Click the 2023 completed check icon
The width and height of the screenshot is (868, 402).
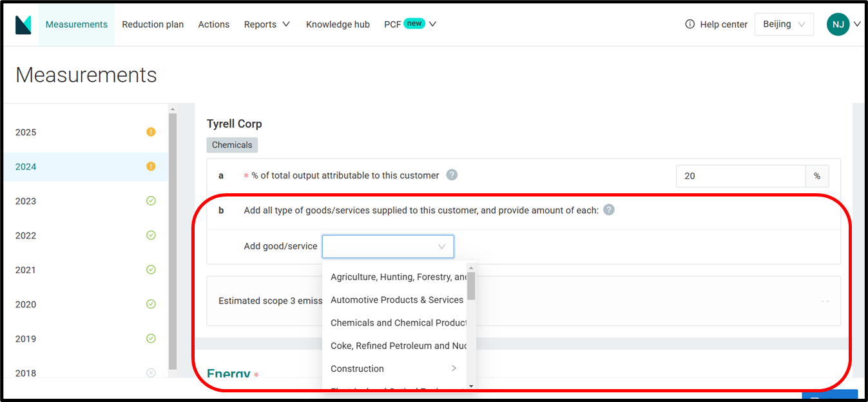point(151,201)
